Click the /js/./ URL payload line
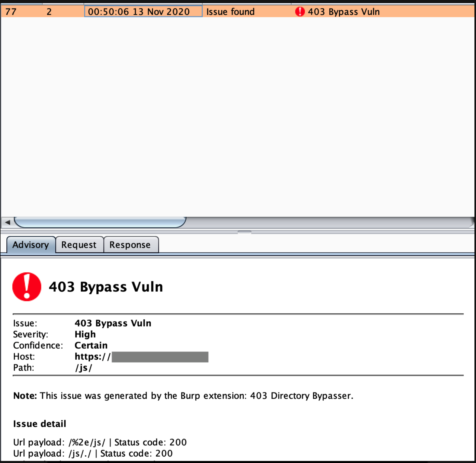476x463 pixels. [93, 454]
